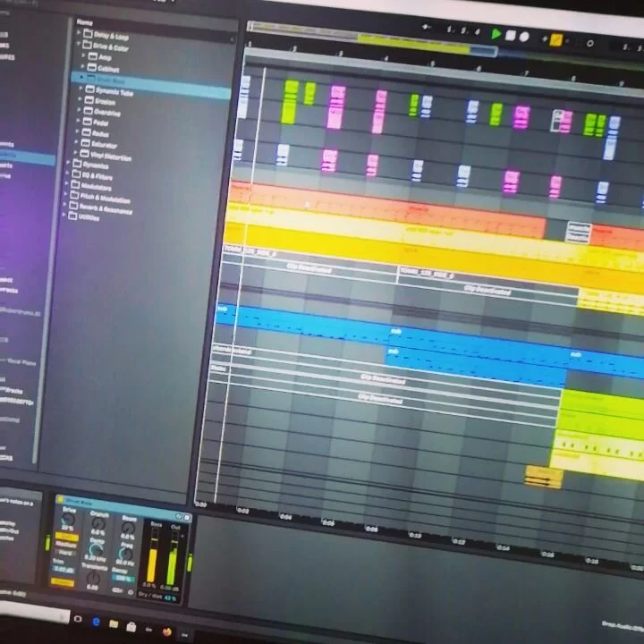Expand the Erosion device entry
This screenshot has width=644, height=644.
coord(80,98)
